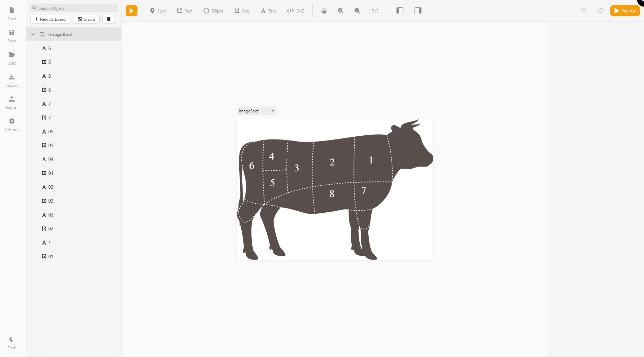Screen dimensions: 644x357
Task: Click the zoom in magnifier
Action: [x=341, y=11]
